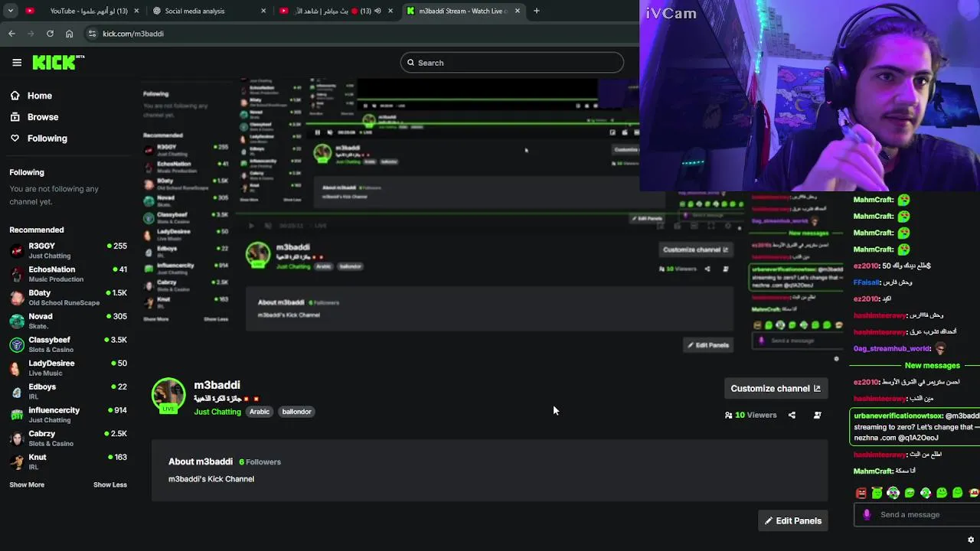Click purple chat identity icon in message box

pyautogui.click(x=867, y=514)
